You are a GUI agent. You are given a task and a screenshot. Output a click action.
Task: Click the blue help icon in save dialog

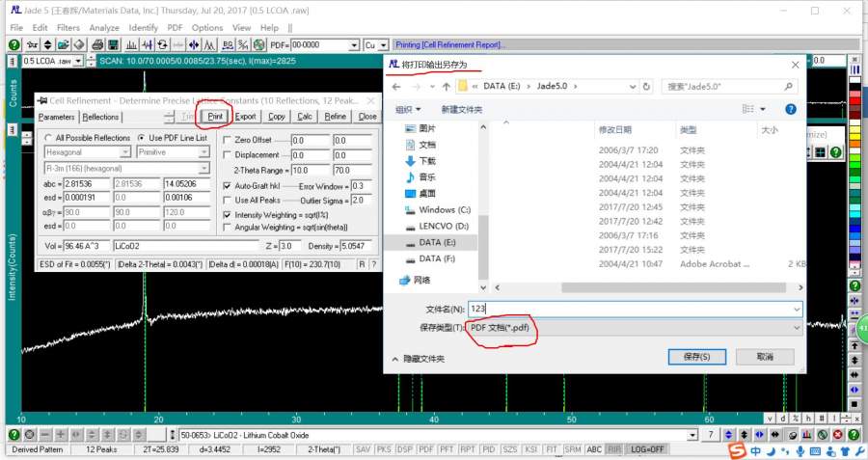pos(791,109)
